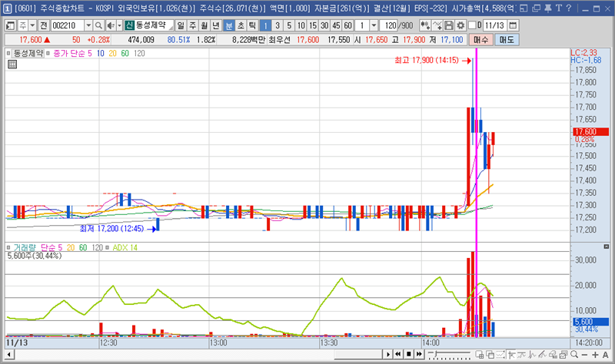Screen dimensions: 615x364
Task: Expand the minute interval dropdown showing 1
Action: point(374,25)
